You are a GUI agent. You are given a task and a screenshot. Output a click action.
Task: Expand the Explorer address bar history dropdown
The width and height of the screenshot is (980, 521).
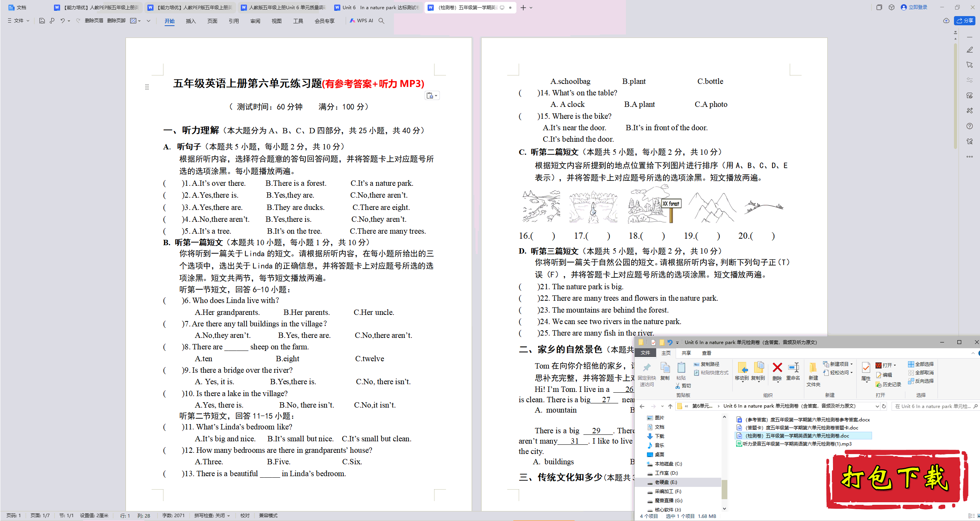pos(877,406)
